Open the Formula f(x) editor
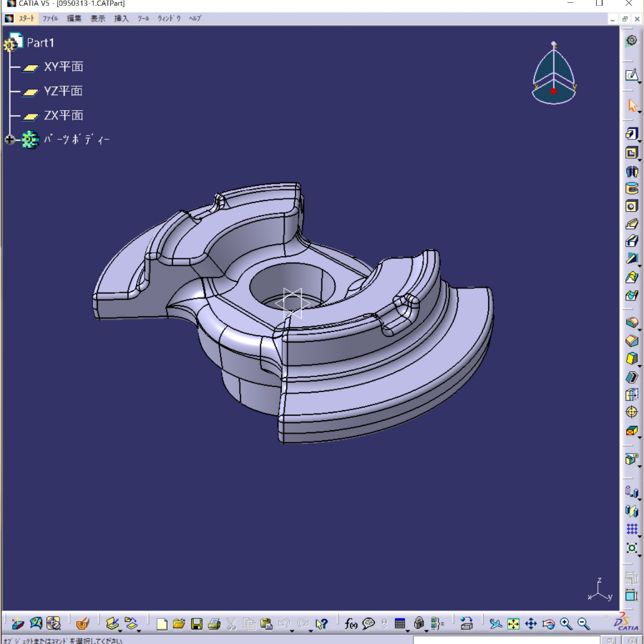Image resolution: width=644 pixels, height=644 pixels. pos(350,623)
